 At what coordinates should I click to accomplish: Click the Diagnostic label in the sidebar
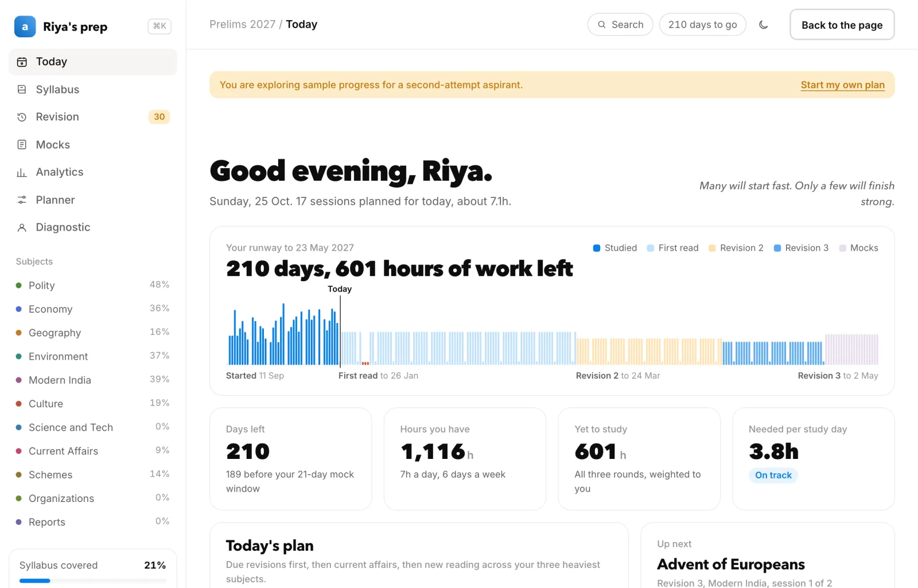[x=63, y=227]
